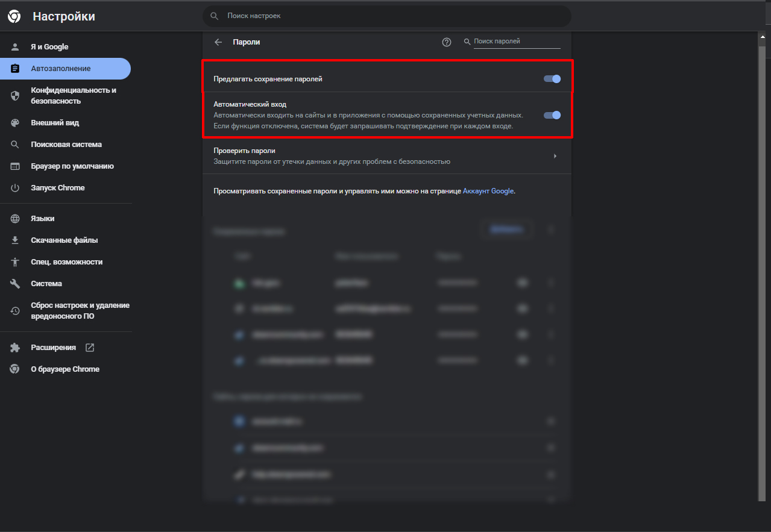The image size is (771, 532).
Task: Click the Поиск настроек search field
Action: click(x=386, y=16)
